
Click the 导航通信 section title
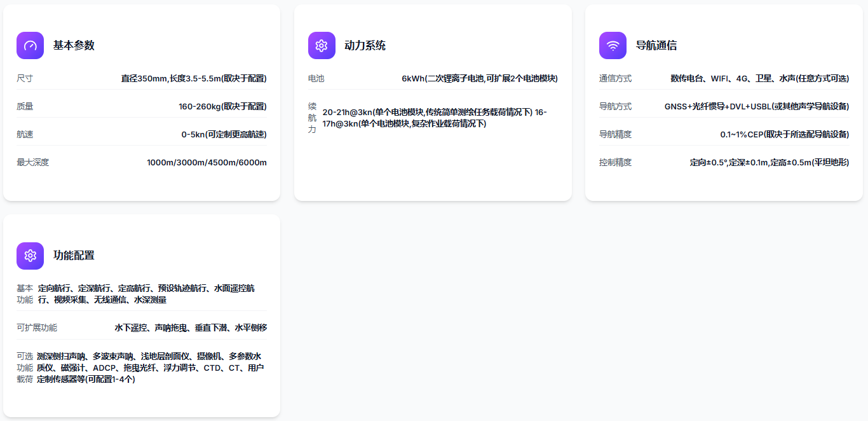coord(656,46)
